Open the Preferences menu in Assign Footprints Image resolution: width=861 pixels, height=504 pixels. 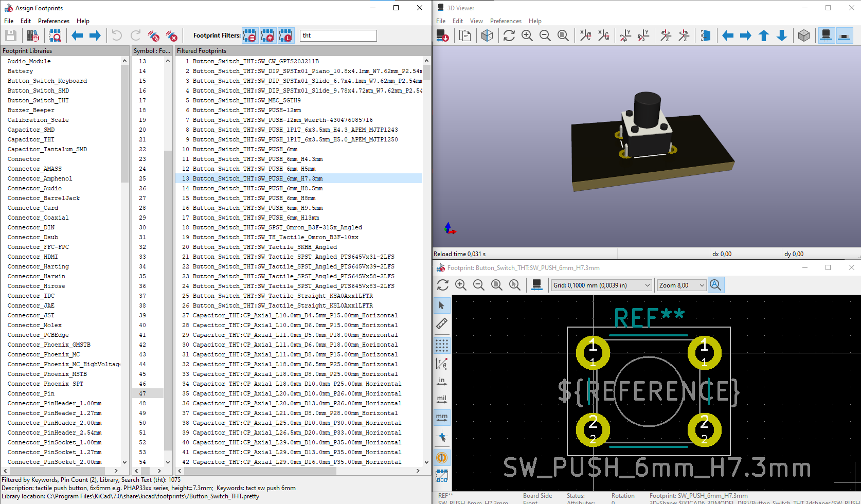pyautogui.click(x=53, y=21)
